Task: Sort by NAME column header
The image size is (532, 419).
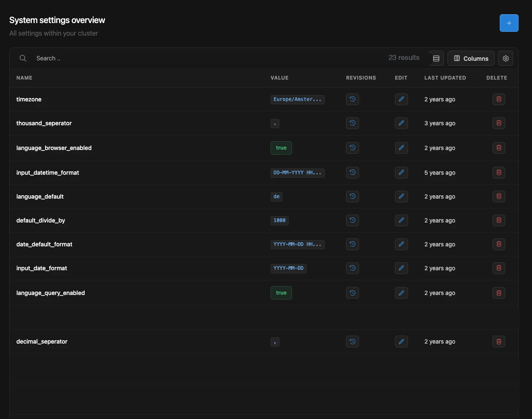Action: (x=24, y=78)
